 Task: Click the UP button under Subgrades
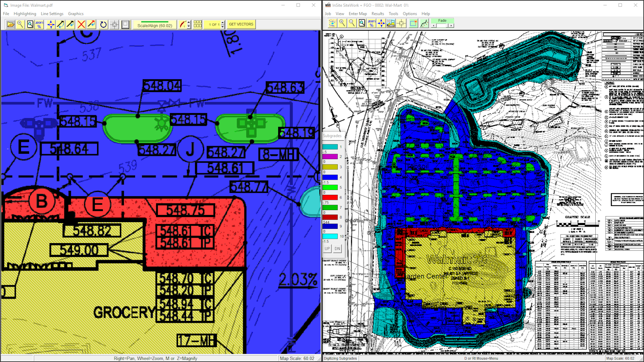[x=327, y=248]
